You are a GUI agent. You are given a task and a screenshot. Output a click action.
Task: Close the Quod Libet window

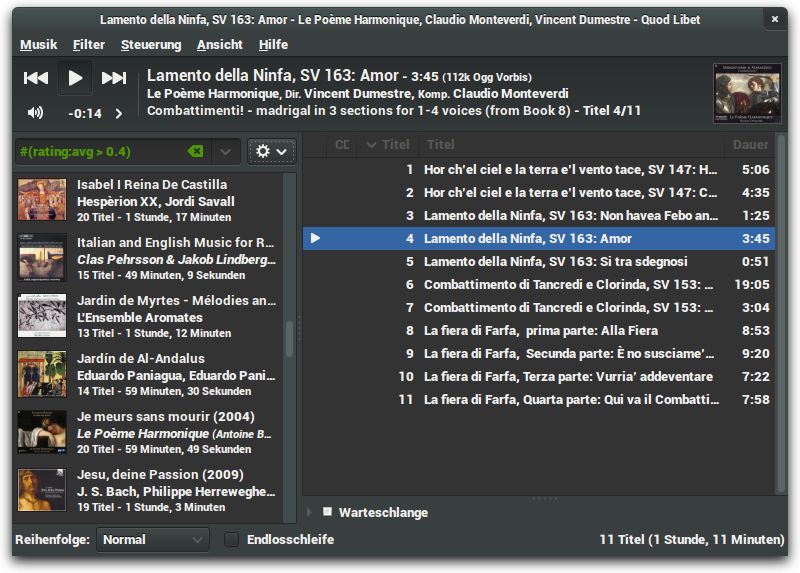tap(774, 19)
